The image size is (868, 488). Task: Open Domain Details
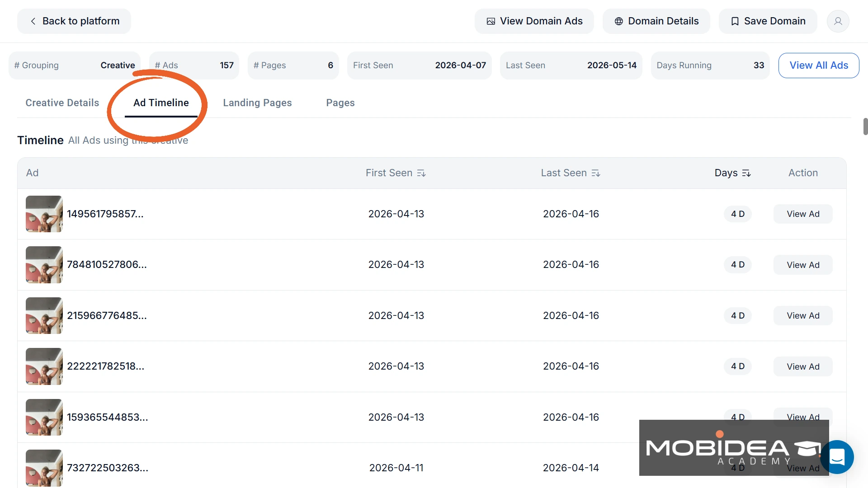[656, 21]
